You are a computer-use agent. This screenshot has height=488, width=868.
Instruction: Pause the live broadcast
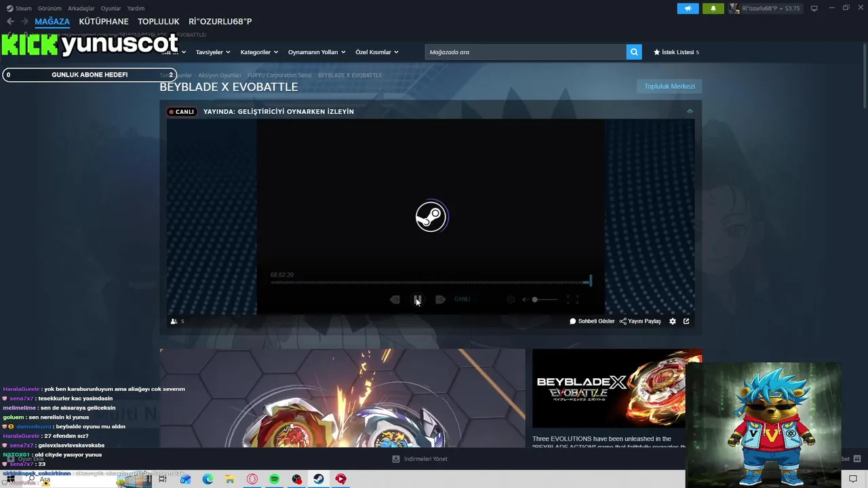(418, 300)
